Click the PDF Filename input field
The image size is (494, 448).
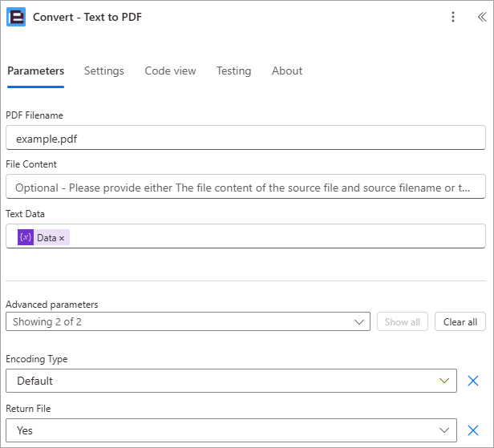pyautogui.click(x=245, y=138)
